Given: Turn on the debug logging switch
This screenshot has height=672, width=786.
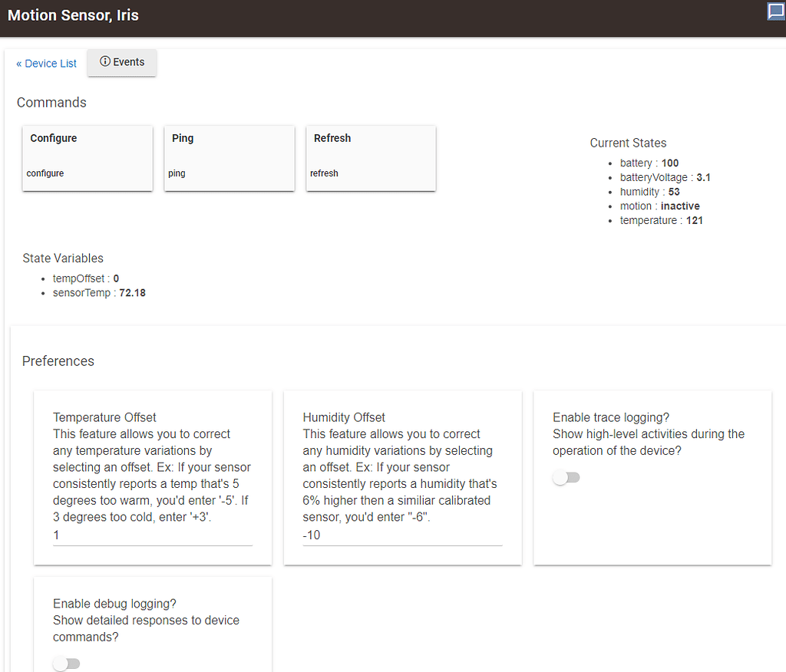Looking at the screenshot, I should click(66, 664).
